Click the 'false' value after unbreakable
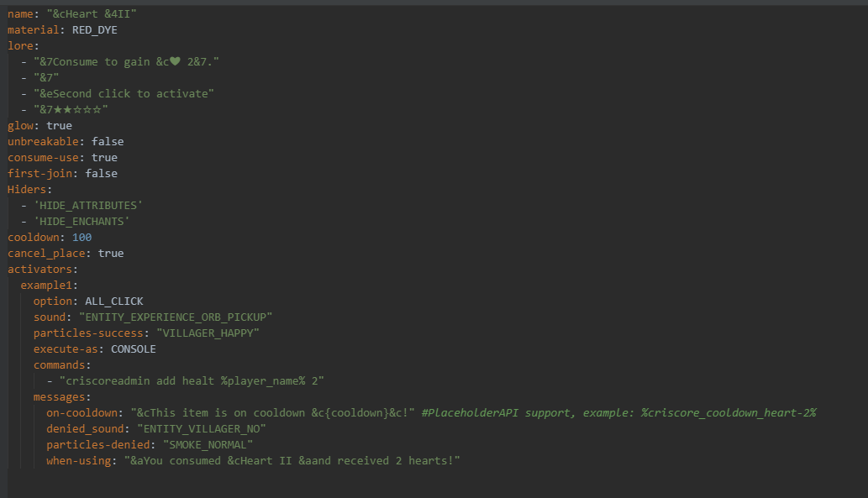 click(x=108, y=141)
